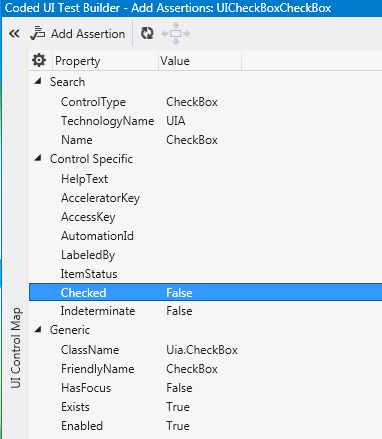Collapse the Generic group
This screenshot has height=439, width=382.
(38, 329)
